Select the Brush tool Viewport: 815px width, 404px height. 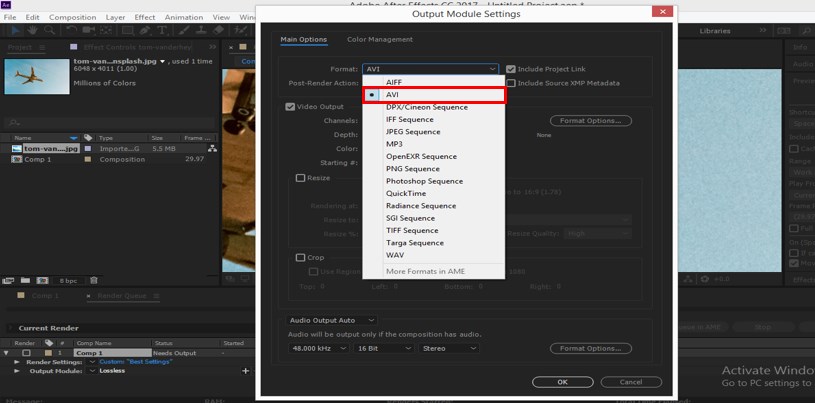pos(185,30)
